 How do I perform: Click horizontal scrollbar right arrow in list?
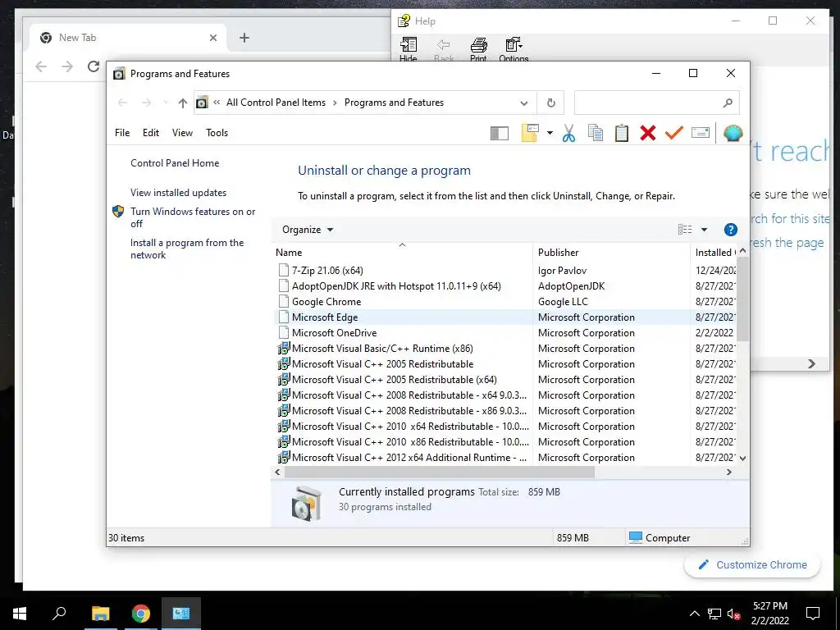pyautogui.click(x=729, y=472)
